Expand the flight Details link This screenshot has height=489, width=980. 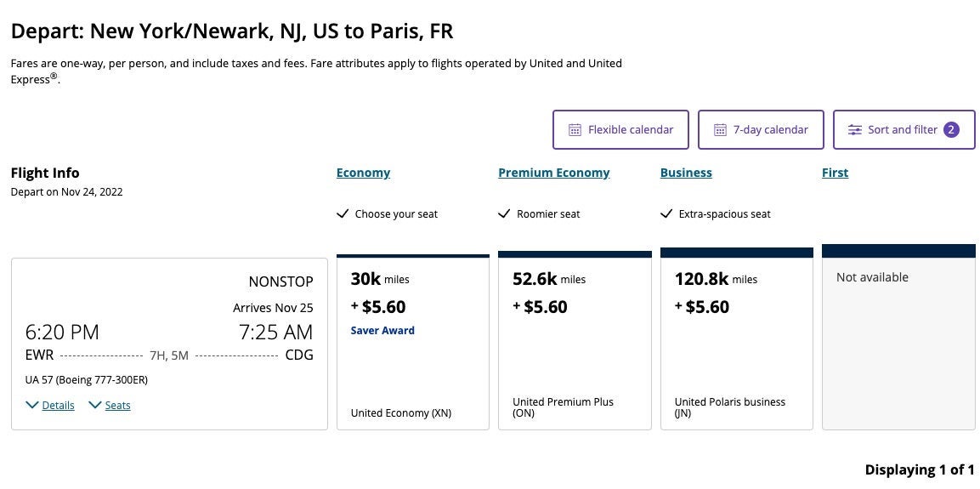tap(58, 406)
